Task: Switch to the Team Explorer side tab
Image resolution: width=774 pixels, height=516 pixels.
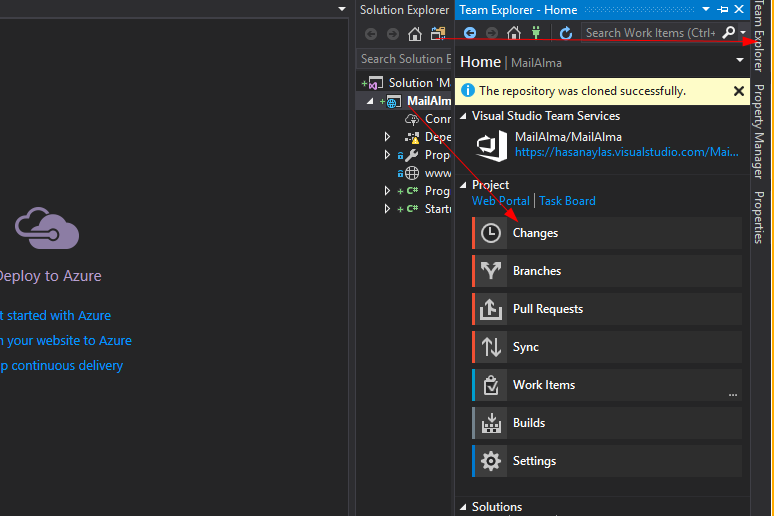Action: pos(759,36)
